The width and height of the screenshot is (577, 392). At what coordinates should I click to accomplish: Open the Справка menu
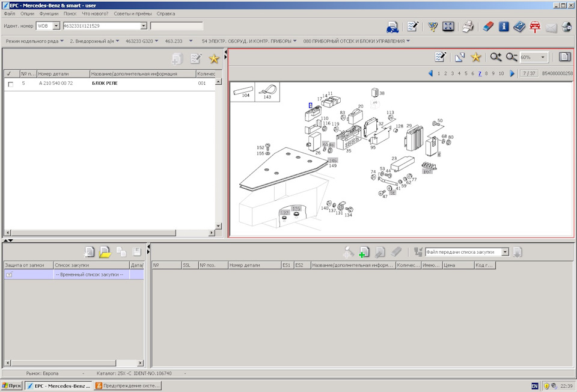tap(166, 13)
